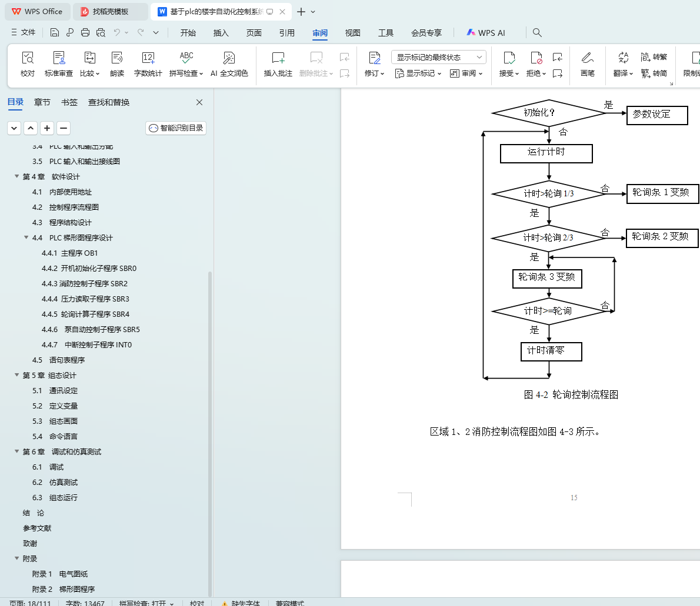The width and height of the screenshot is (700, 606).
Task: Convert text with 转简 button
Action: (654, 73)
